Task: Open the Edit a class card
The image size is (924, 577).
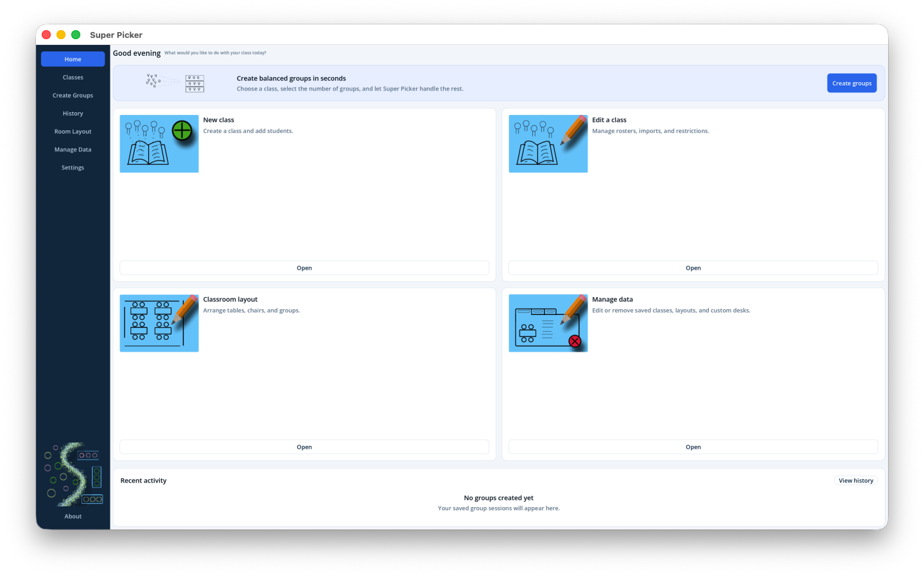Action: [693, 268]
